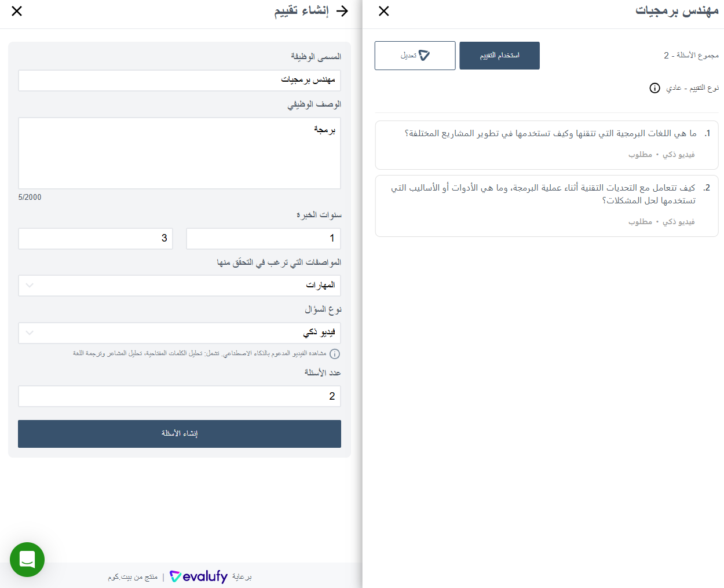Click the الوصف الوظيفي text area
Screen dimensions: 724x588
(180, 154)
